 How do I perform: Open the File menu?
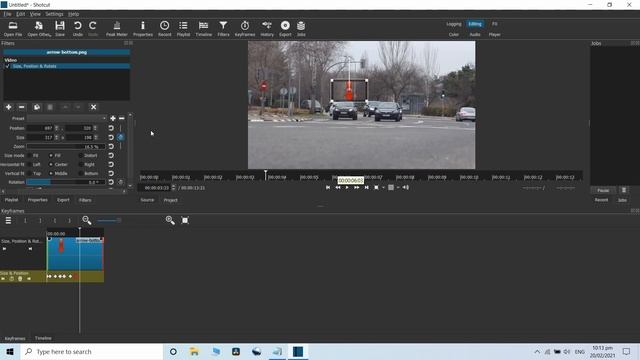(x=7, y=14)
